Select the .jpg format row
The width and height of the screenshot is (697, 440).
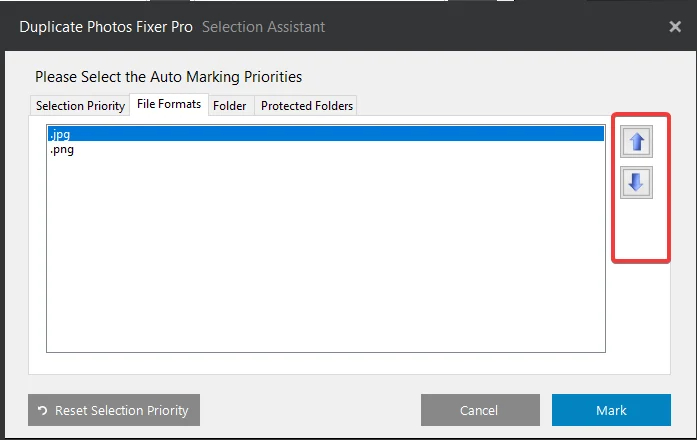point(325,134)
